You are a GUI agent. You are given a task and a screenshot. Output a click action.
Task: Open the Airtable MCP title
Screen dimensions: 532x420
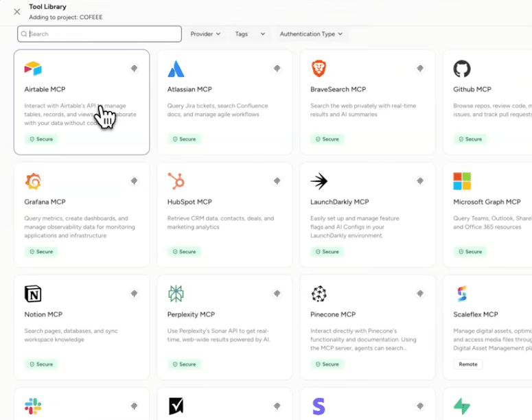[45, 89]
